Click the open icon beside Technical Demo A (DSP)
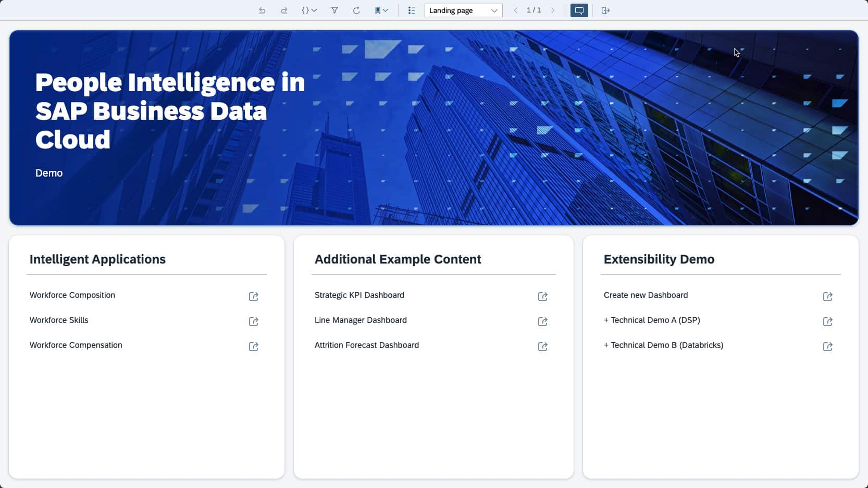 pyautogui.click(x=828, y=321)
